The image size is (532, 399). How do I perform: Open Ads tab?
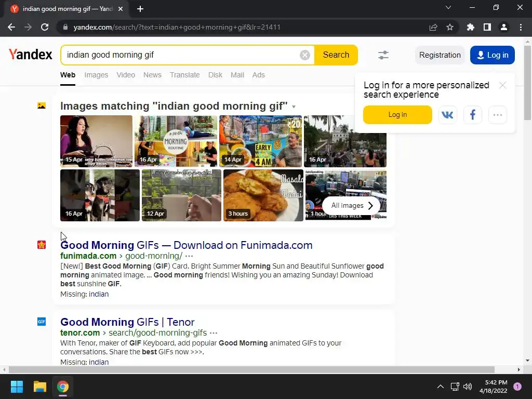click(259, 75)
